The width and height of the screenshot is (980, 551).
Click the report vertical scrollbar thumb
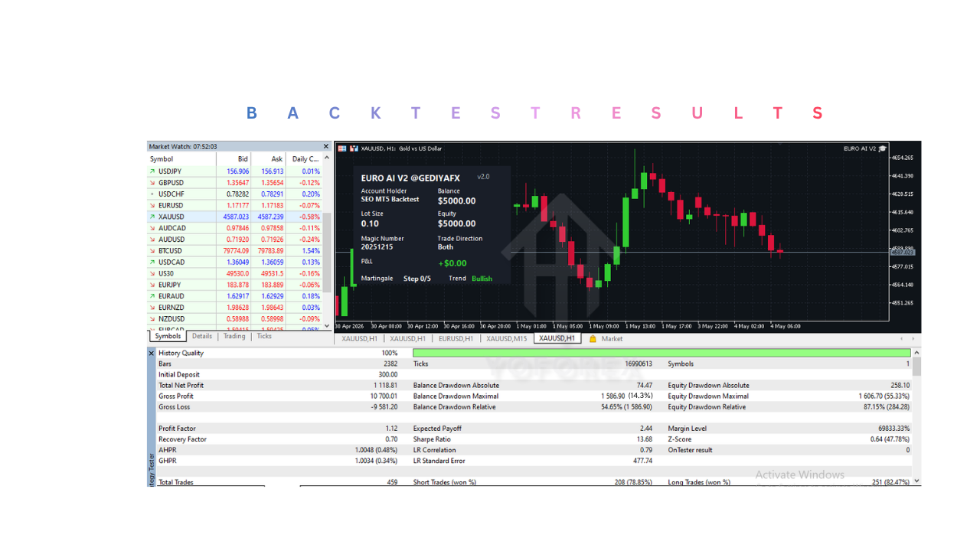coord(916,367)
